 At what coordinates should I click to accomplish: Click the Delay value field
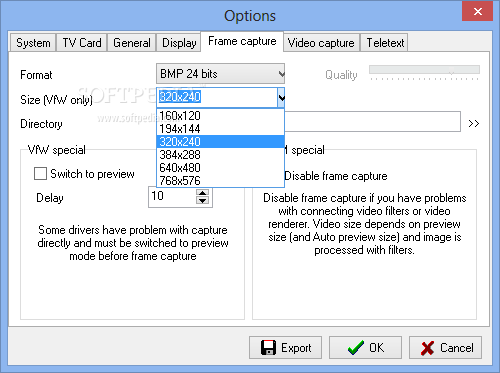172,197
